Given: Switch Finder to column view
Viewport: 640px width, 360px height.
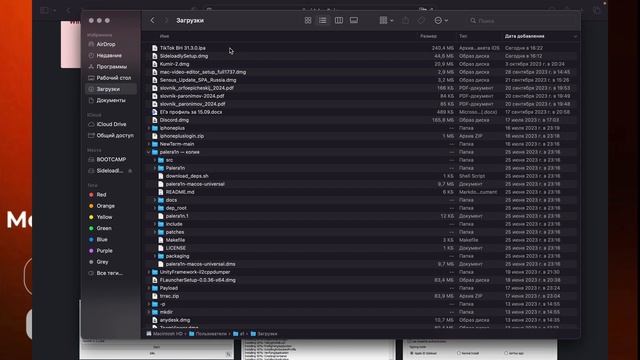Looking at the screenshot, I should tap(338, 20).
